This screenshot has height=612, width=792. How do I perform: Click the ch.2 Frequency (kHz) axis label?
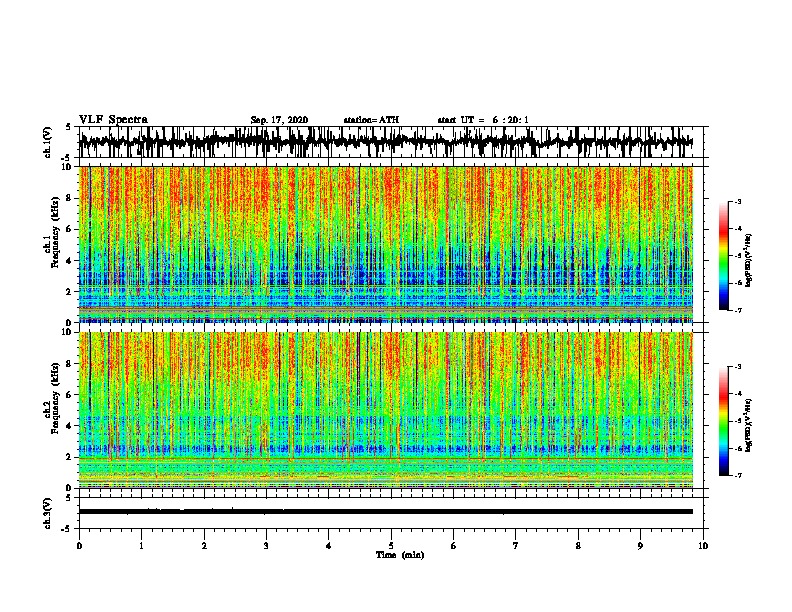point(54,398)
